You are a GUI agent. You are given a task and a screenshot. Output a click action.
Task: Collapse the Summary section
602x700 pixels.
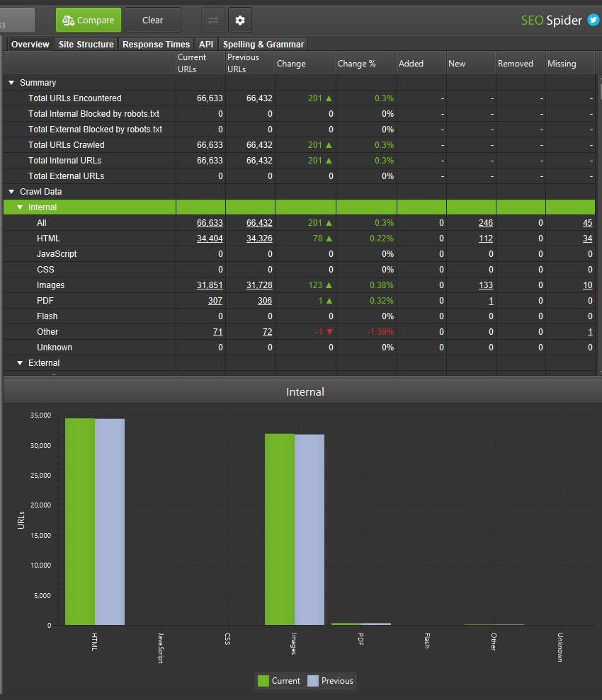point(11,83)
